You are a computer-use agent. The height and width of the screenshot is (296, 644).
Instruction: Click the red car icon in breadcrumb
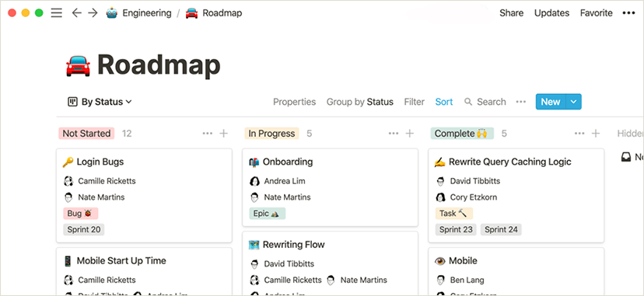coord(192,13)
